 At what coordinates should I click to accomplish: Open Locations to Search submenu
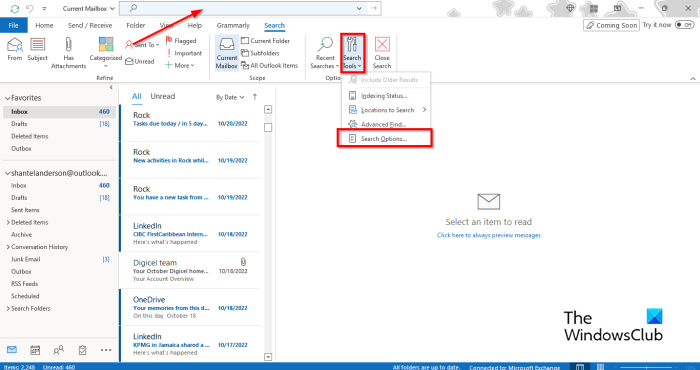[387, 110]
